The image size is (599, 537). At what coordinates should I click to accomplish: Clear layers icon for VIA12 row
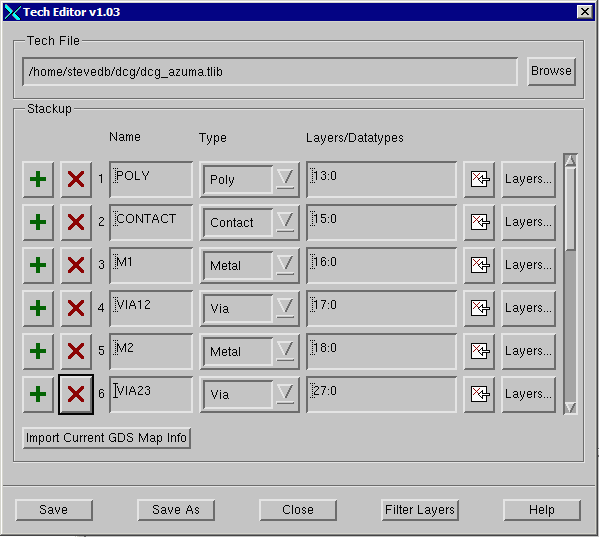pyautogui.click(x=479, y=308)
